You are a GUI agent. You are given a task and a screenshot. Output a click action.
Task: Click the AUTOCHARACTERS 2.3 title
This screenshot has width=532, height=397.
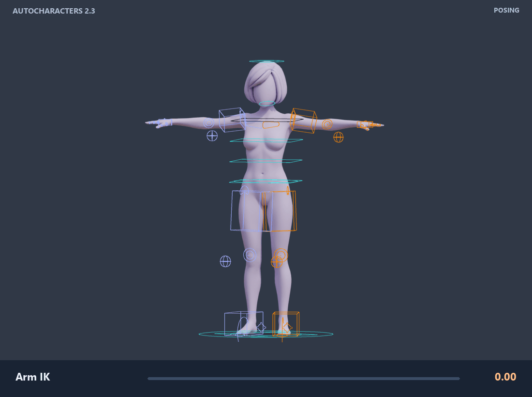point(54,11)
